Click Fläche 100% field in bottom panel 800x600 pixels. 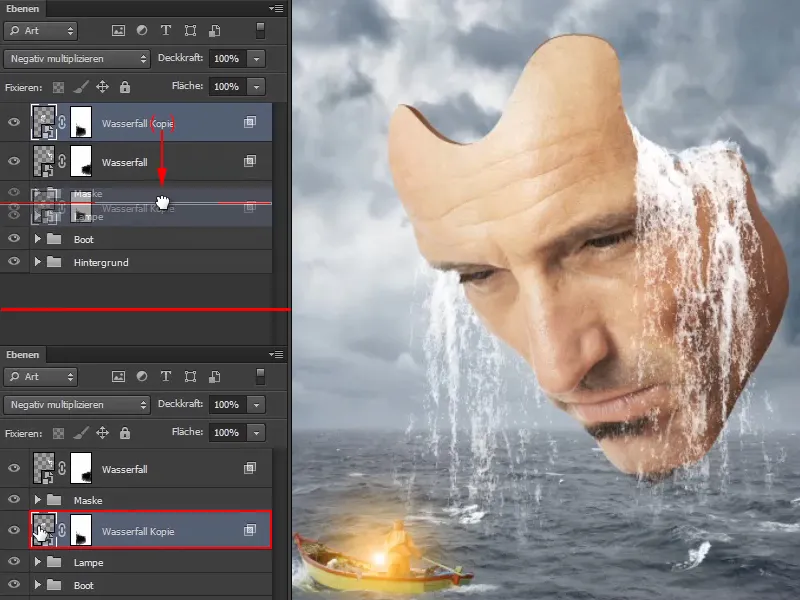tap(228, 433)
